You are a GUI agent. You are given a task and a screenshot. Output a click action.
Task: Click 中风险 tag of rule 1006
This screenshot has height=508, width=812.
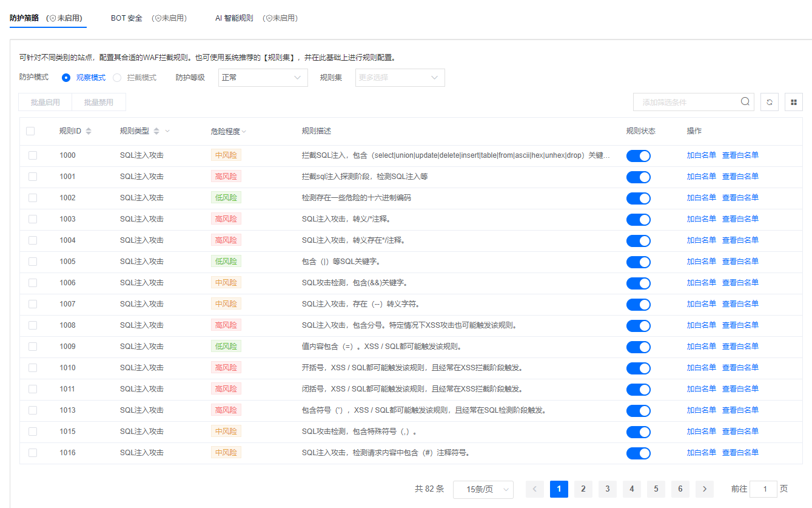[x=226, y=283]
